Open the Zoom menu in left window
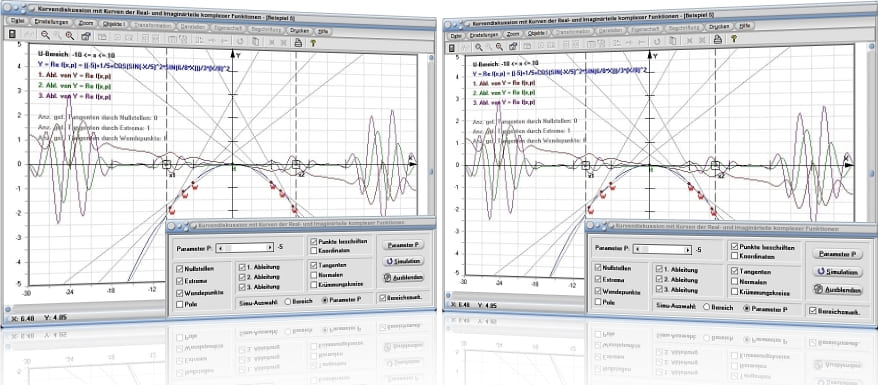 click(86, 24)
